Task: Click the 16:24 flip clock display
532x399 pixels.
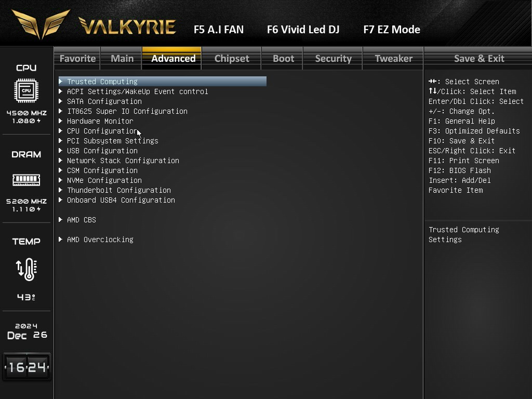Action: (27, 367)
